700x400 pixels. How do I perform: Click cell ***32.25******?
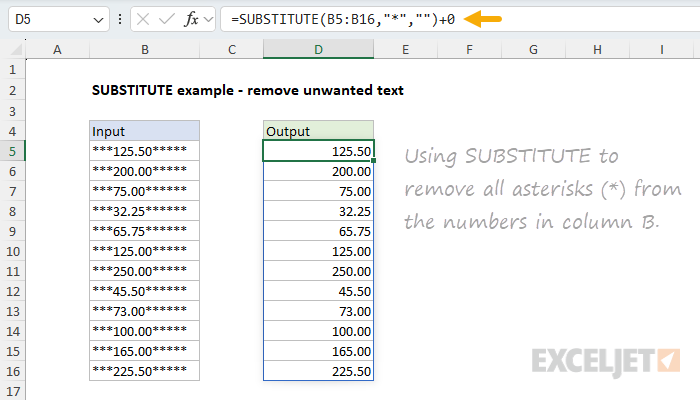tap(145, 211)
